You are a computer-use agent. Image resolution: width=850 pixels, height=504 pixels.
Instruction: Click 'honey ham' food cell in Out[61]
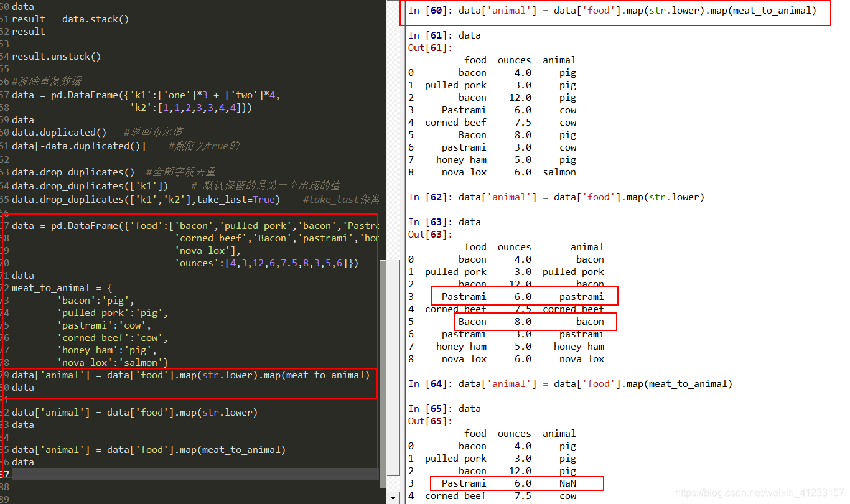[x=461, y=159]
